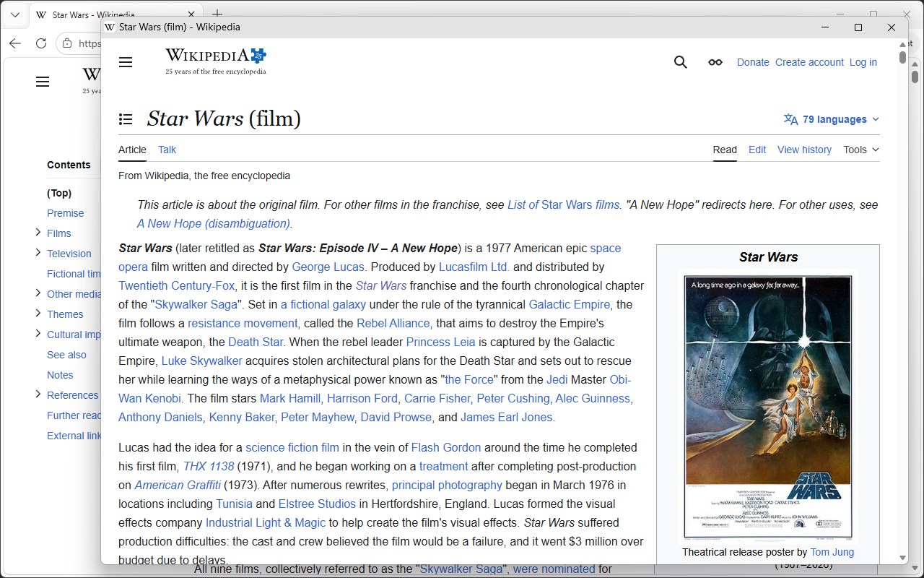Click the scroll down arrow in the front window
The width and height of the screenshot is (924, 578).
tap(902, 558)
